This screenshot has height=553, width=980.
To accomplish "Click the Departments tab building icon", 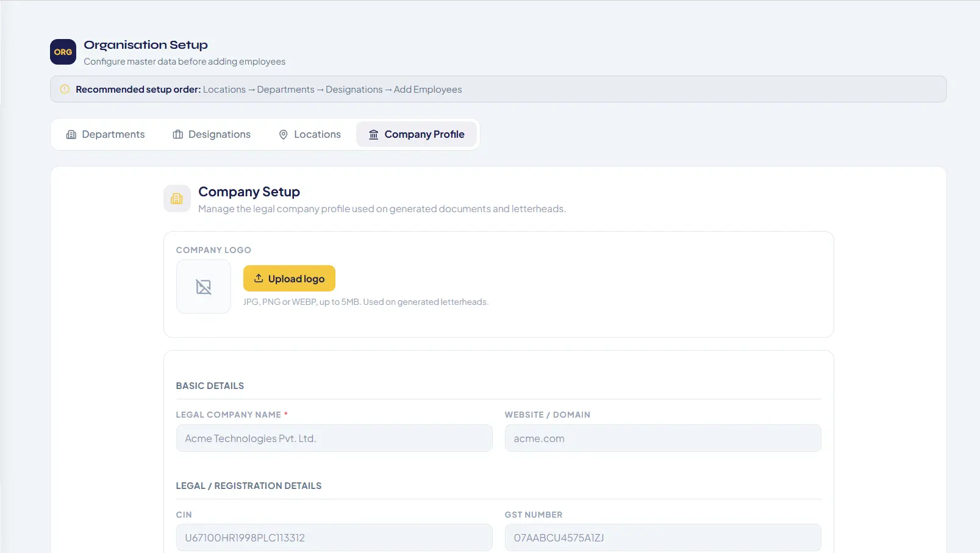I will click(71, 134).
